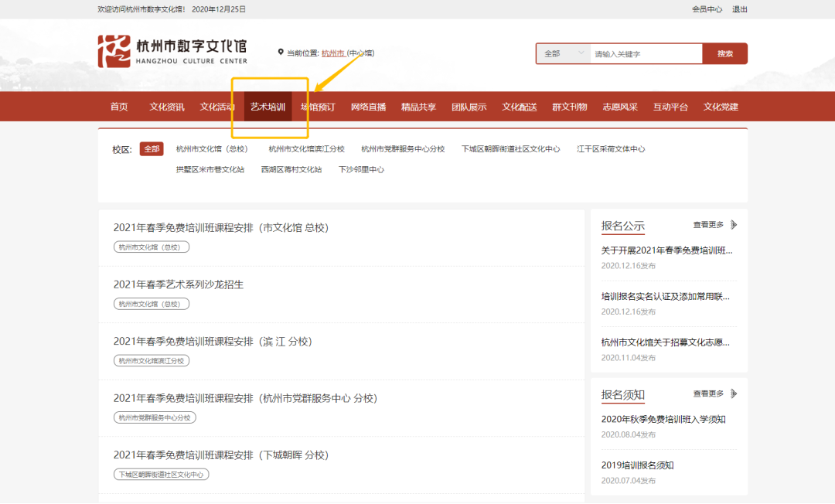Navigate to 首页 home menu item
This screenshot has width=835, height=504.
(x=119, y=107)
